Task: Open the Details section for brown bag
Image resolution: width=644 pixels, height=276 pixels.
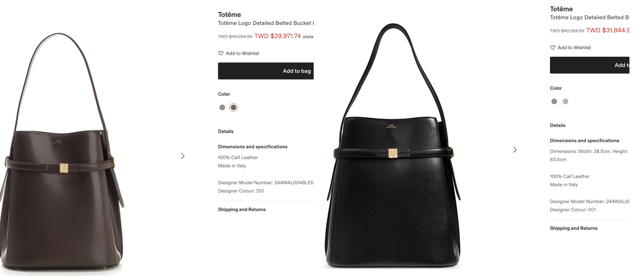Action: coord(226,131)
